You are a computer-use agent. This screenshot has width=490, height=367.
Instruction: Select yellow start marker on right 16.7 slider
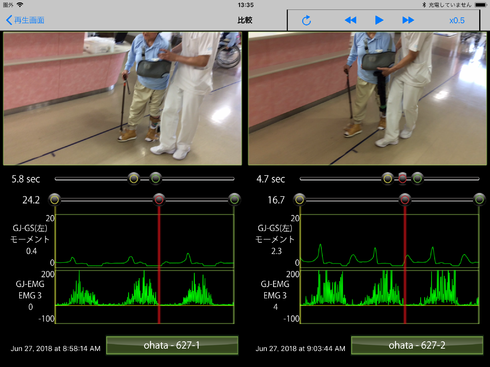tap(299, 200)
